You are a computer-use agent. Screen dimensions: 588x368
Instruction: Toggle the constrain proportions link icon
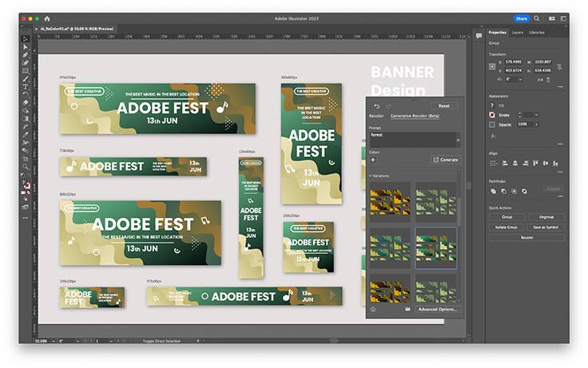pos(562,65)
